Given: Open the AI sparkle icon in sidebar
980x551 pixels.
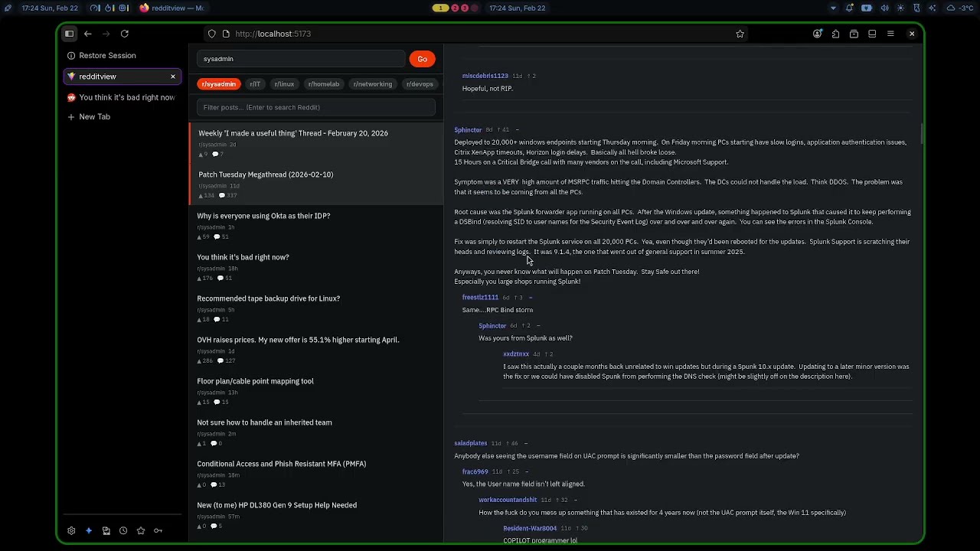Looking at the screenshot, I should coord(89,530).
